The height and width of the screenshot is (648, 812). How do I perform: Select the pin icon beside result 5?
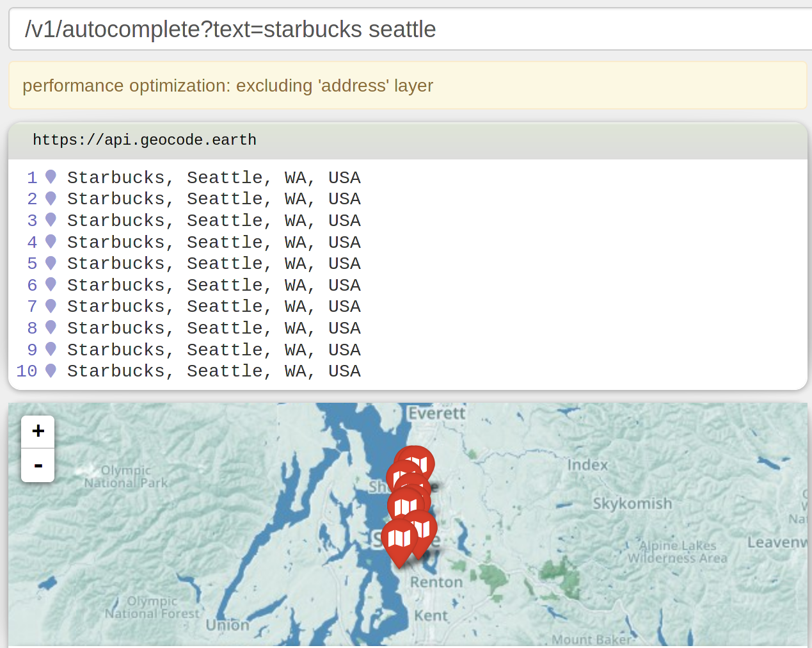pyautogui.click(x=50, y=263)
